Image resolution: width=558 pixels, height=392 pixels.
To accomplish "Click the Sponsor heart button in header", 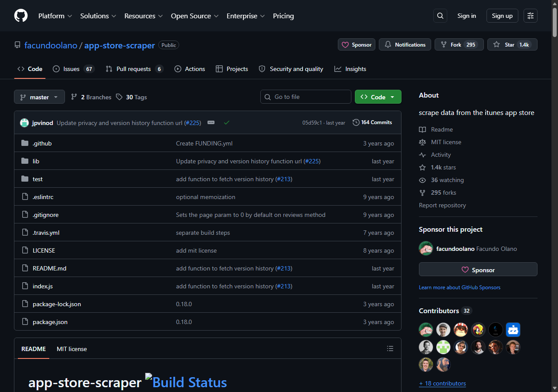I will coord(357,44).
